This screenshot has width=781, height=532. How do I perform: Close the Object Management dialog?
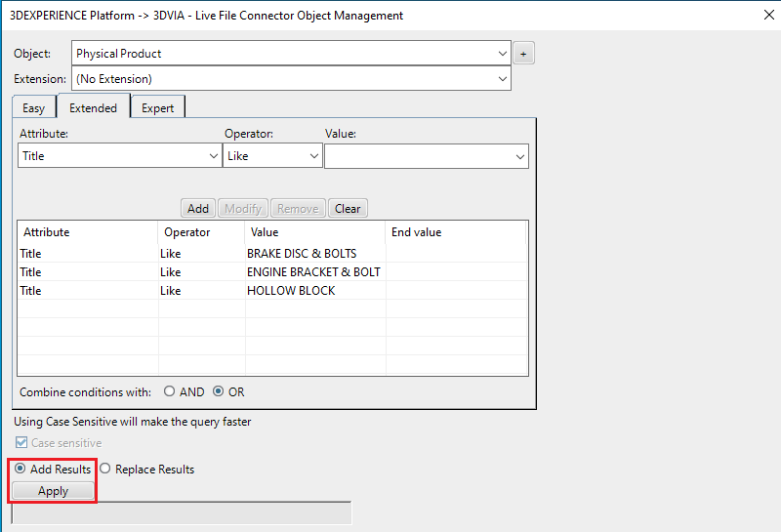point(769,15)
